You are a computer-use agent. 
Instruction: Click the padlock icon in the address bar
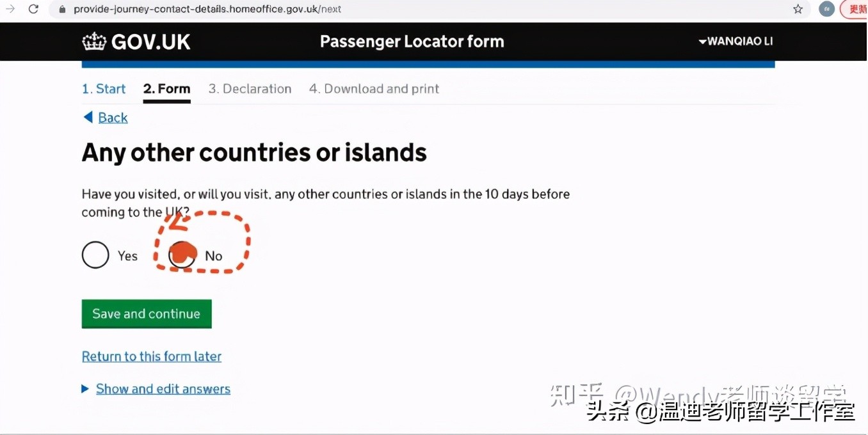point(61,9)
